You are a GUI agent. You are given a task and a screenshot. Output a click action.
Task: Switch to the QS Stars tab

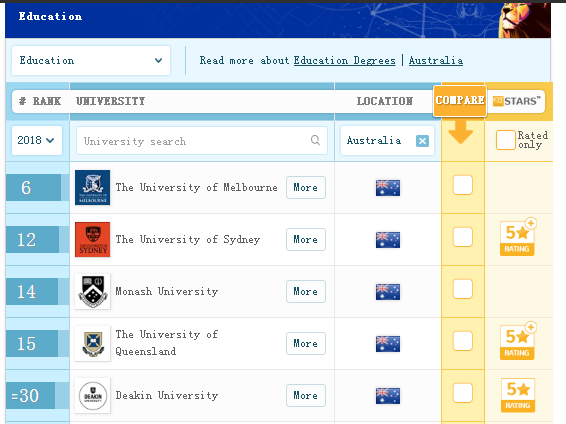(516, 101)
